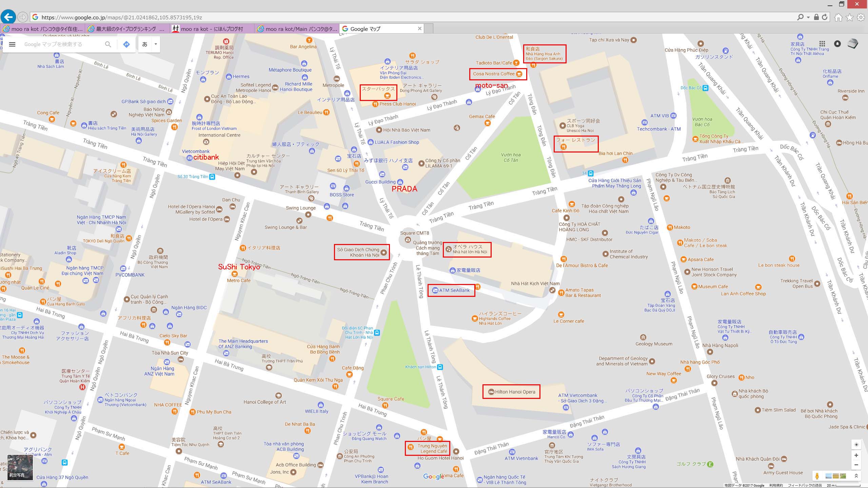This screenshot has height=488, width=868.
Task: Click the browser forward arrow
Action: click(22, 17)
